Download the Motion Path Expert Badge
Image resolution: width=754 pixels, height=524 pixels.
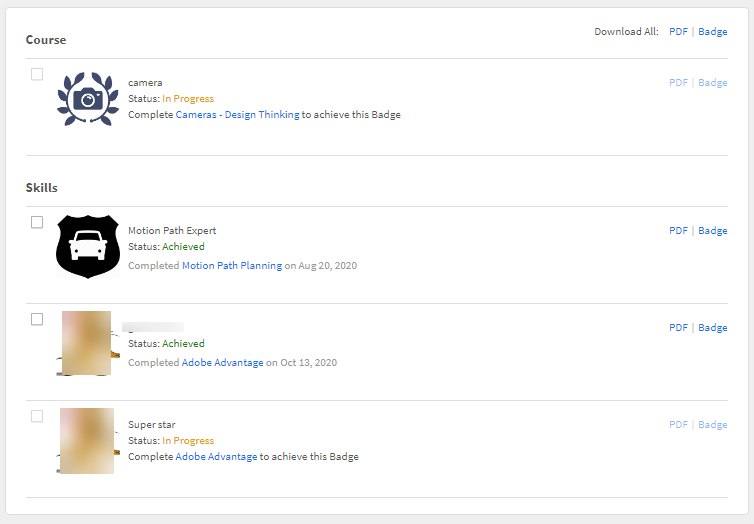[713, 231]
